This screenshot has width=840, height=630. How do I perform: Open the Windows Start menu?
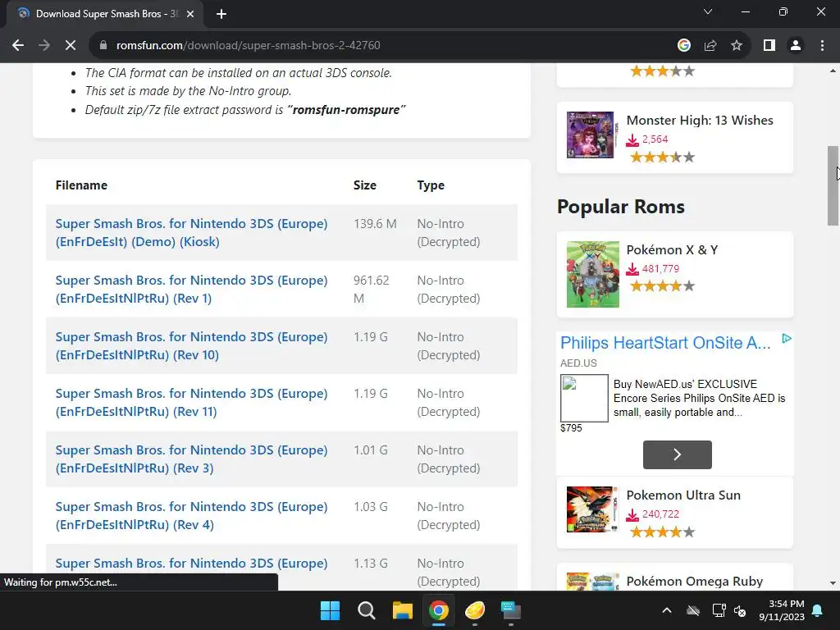tap(330, 610)
